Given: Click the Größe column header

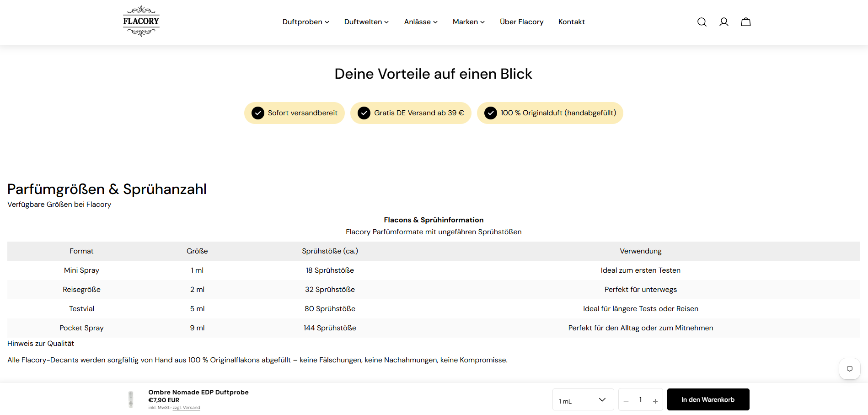Looking at the screenshot, I should click(197, 251).
